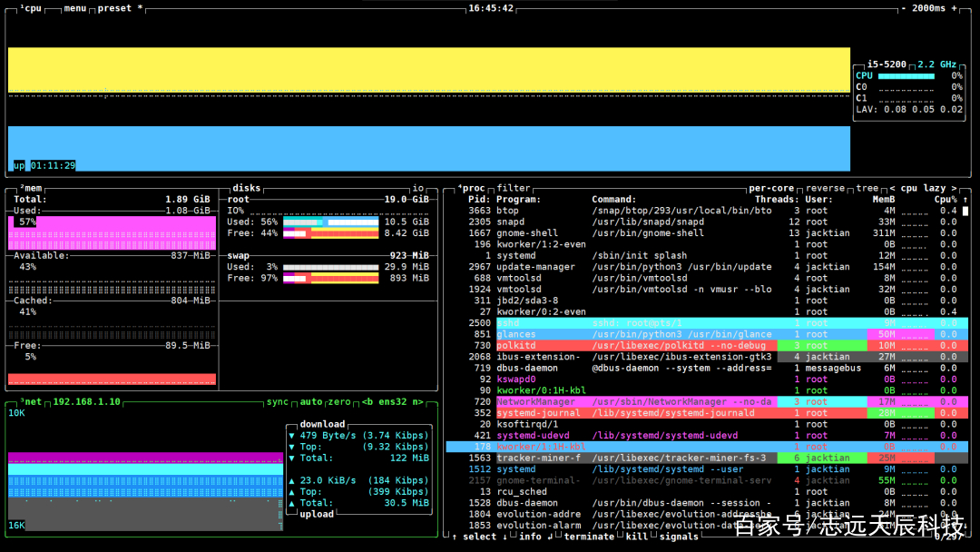Open the btop menu option
This screenshot has width=980, height=552.
pos(75,8)
